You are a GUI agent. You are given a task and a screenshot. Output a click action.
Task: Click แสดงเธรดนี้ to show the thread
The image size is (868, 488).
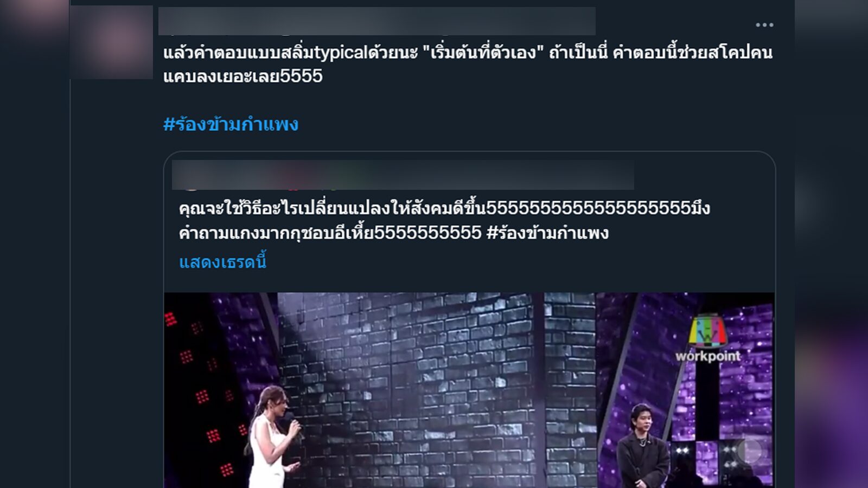coord(222,262)
